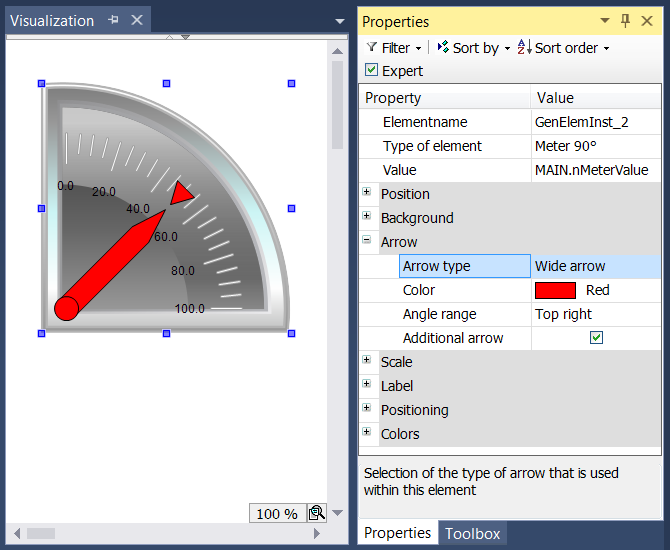
Task: Click the small red additional arrow marker
Action: 182,193
